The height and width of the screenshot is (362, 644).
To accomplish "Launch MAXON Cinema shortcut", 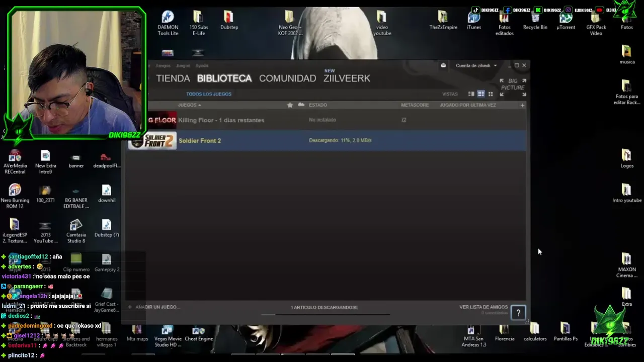I will [627, 265].
